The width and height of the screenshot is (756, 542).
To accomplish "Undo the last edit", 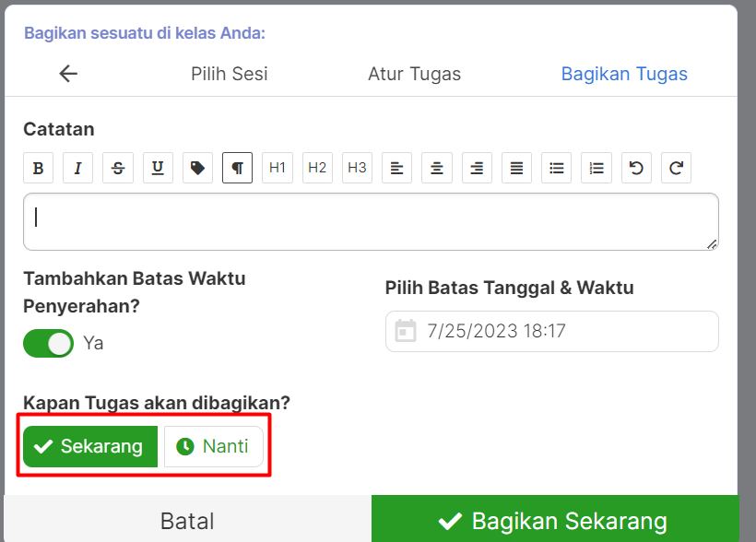I will (x=634, y=167).
